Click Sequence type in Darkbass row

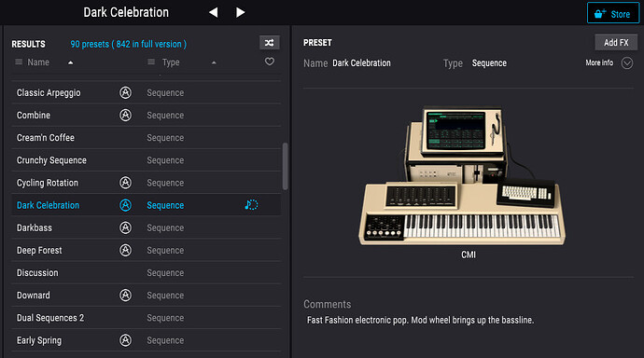165,228
